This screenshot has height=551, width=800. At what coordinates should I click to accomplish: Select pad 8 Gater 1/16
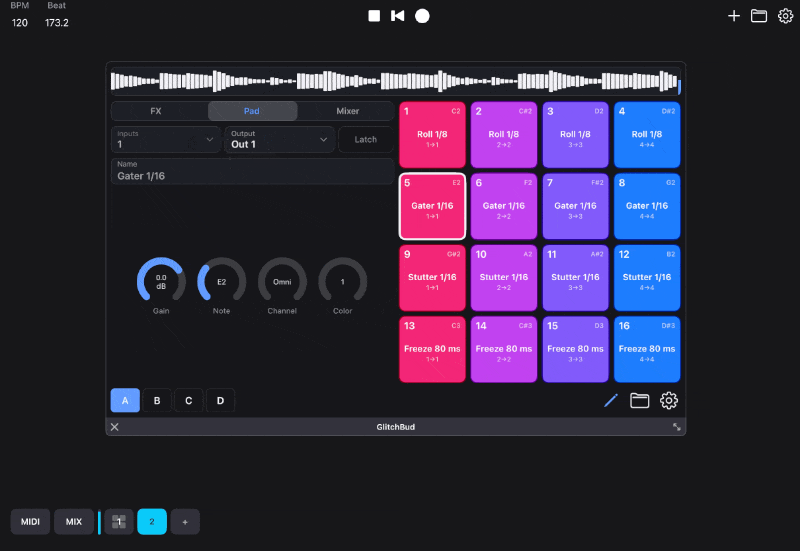click(647, 206)
